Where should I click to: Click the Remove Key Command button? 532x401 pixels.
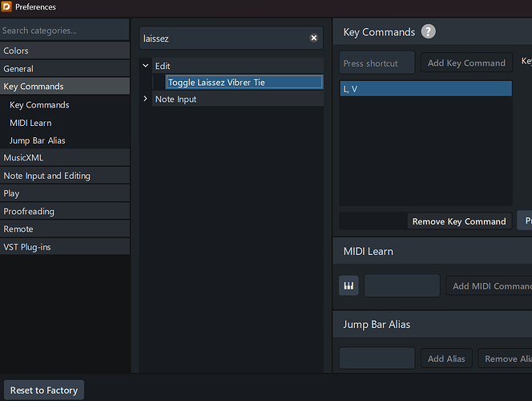coord(459,221)
